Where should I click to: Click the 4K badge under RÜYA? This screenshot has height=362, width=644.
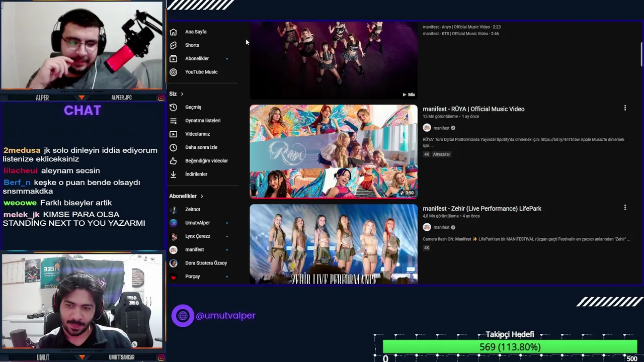tap(427, 154)
